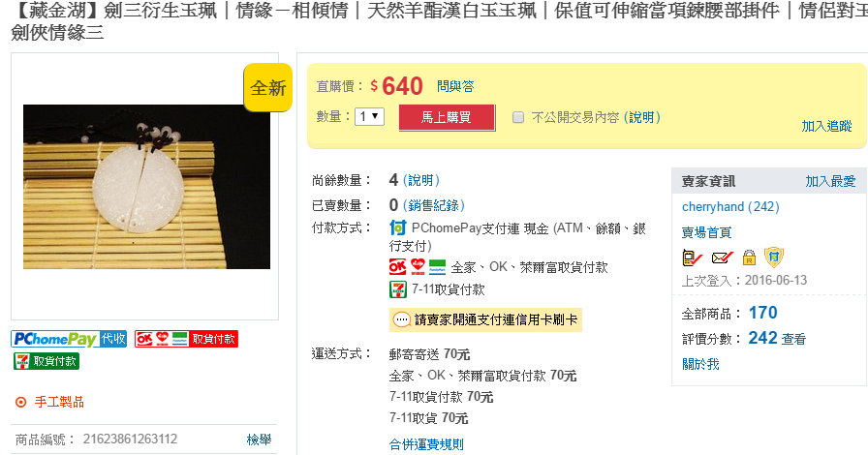Enable the 不公開交易內容 checkbox
The height and width of the screenshot is (455, 868).
[x=518, y=117]
